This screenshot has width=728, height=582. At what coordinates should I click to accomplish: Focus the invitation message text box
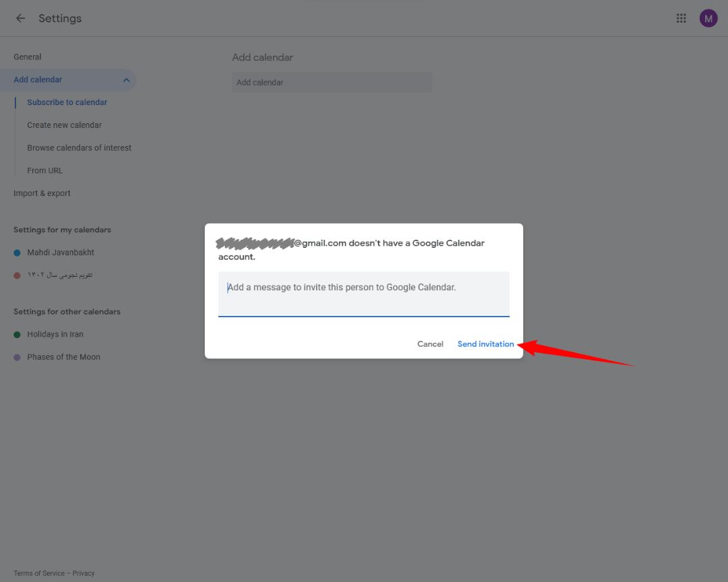click(x=363, y=294)
